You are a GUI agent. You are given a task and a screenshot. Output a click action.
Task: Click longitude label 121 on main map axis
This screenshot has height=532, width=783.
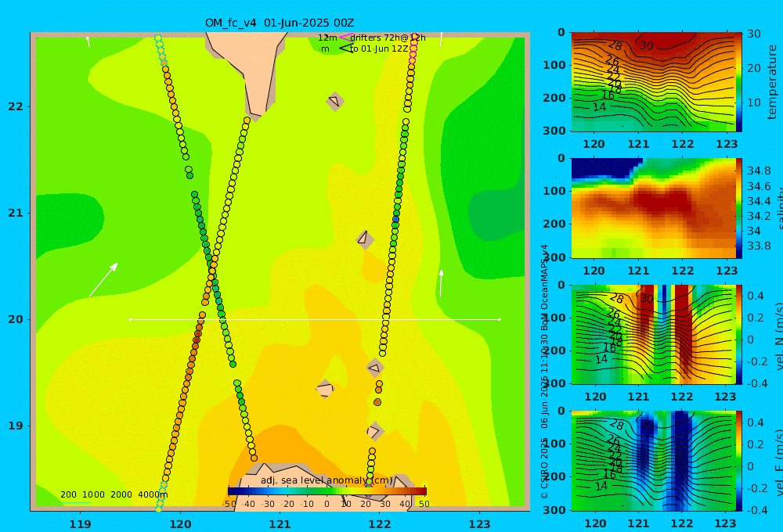[x=280, y=524]
